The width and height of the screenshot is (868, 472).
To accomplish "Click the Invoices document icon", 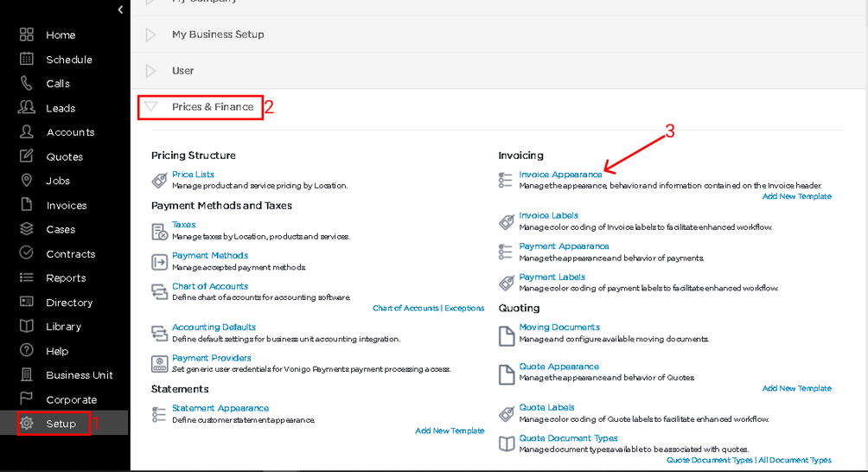I will (27, 204).
